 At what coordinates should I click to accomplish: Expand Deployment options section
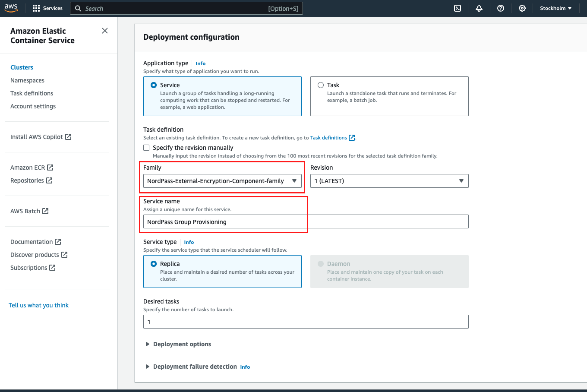178,344
